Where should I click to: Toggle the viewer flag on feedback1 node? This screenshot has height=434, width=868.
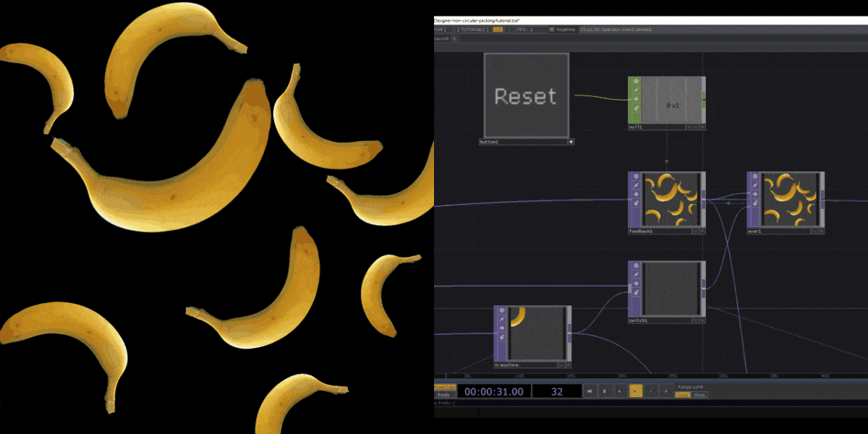coord(635,176)
